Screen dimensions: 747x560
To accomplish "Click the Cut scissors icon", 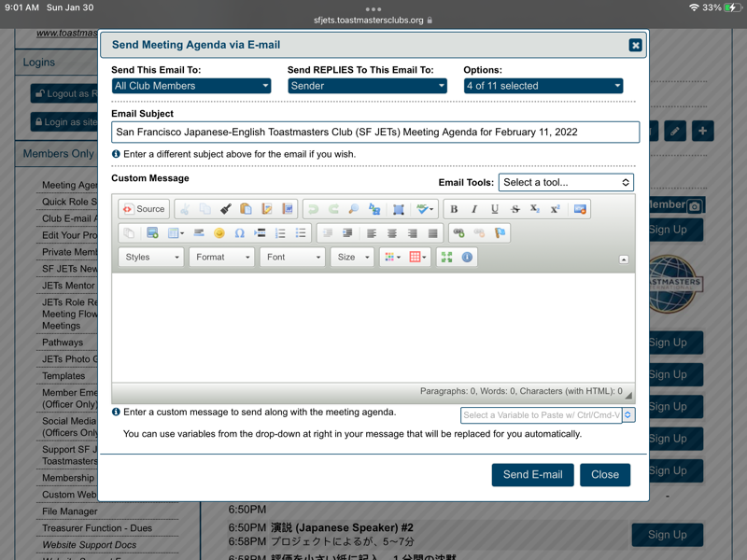I will pos(185,209).
